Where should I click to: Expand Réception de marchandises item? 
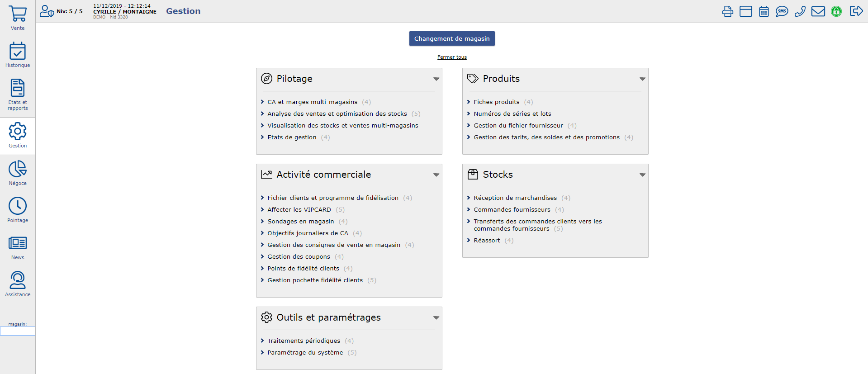point(515,198)
